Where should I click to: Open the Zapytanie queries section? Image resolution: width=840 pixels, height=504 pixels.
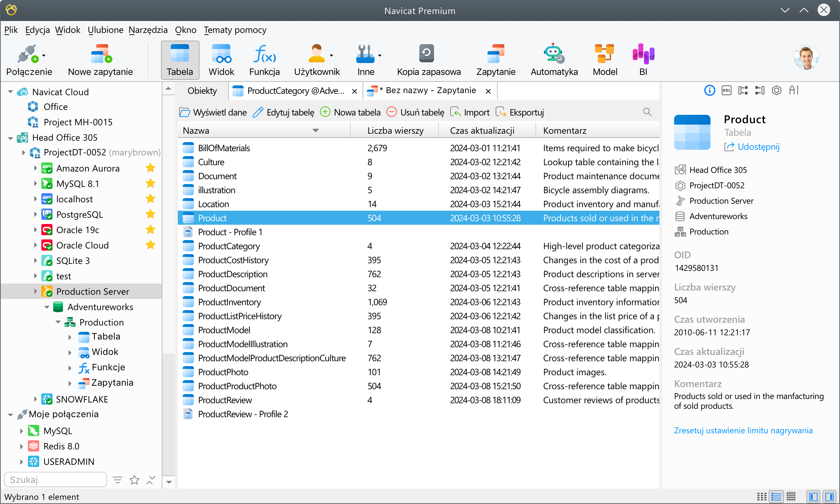496,60
